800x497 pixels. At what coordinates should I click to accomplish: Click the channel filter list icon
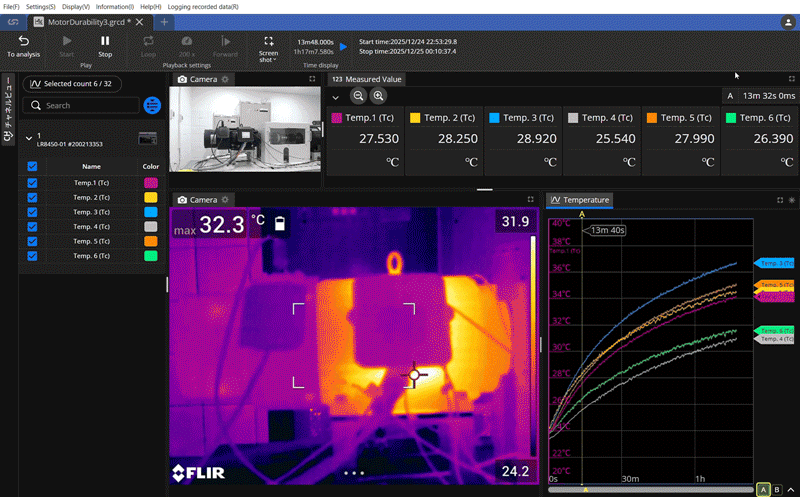pyautogui.click(x=152, y=105)
